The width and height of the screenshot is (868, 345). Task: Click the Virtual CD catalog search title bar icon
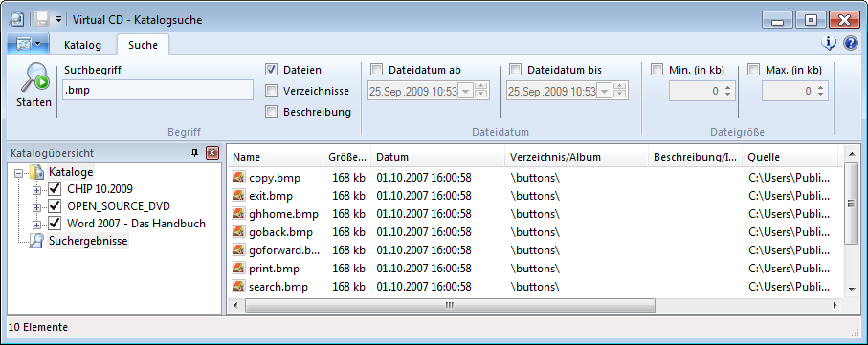(x=16, y=19)
